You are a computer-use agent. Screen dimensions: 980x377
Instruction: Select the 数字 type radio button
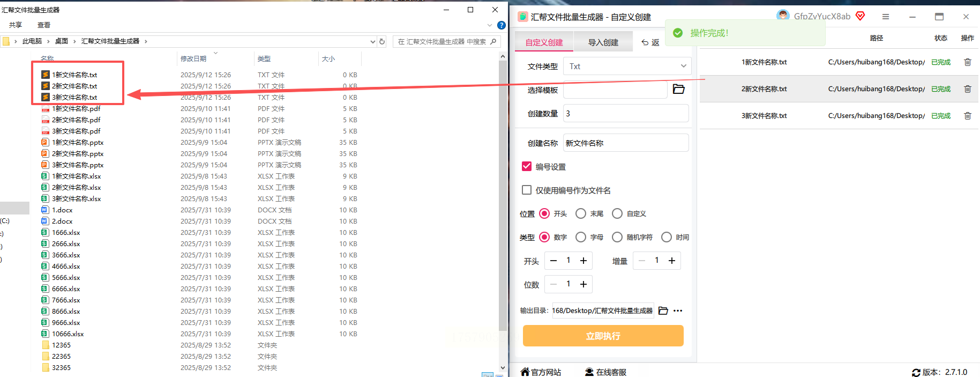click(x=544, y=237)
